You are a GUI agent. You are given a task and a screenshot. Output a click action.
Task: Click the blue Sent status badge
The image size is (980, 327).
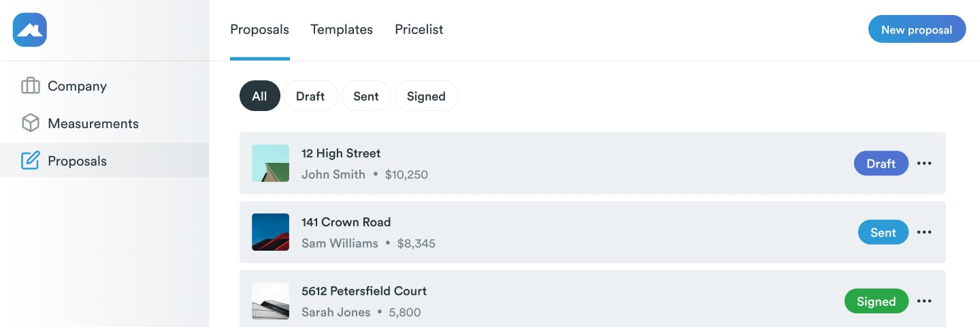click(x=883, y=232)
